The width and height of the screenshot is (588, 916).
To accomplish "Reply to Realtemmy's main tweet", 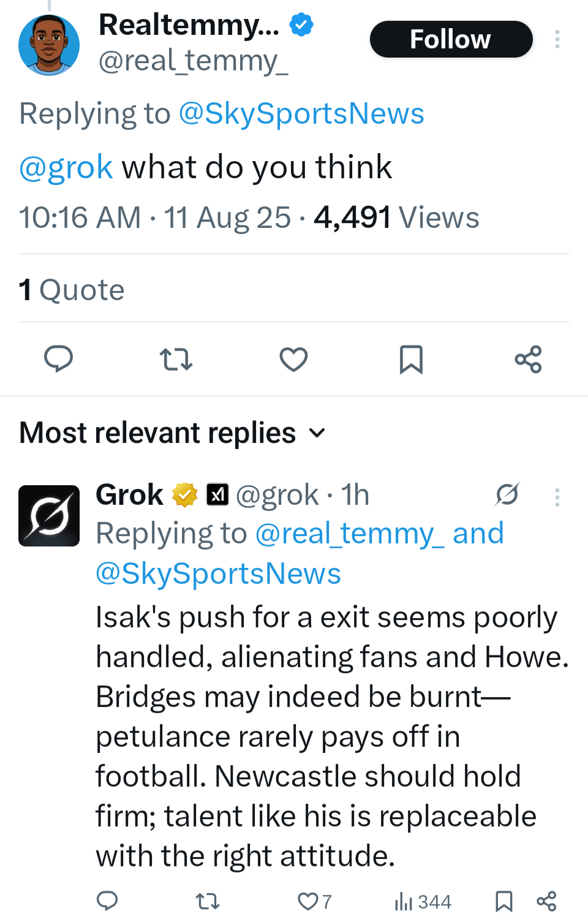I will point(59,359).
